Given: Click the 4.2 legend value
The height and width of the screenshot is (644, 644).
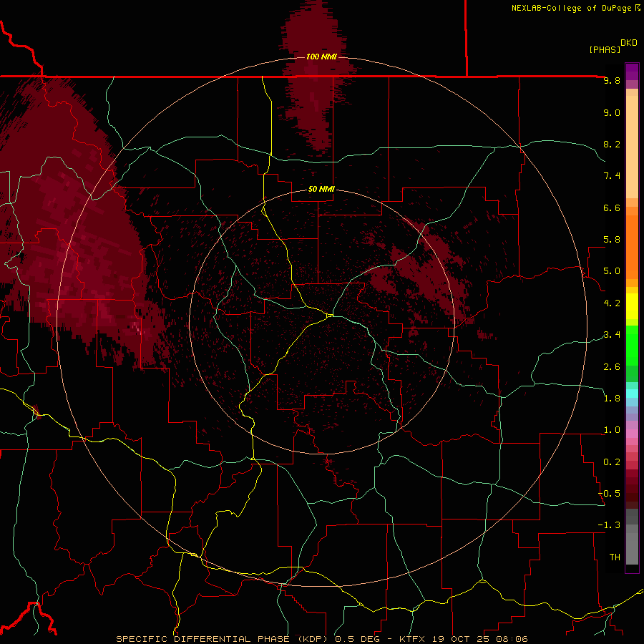Looking at the screenshot, I should 612,303.
